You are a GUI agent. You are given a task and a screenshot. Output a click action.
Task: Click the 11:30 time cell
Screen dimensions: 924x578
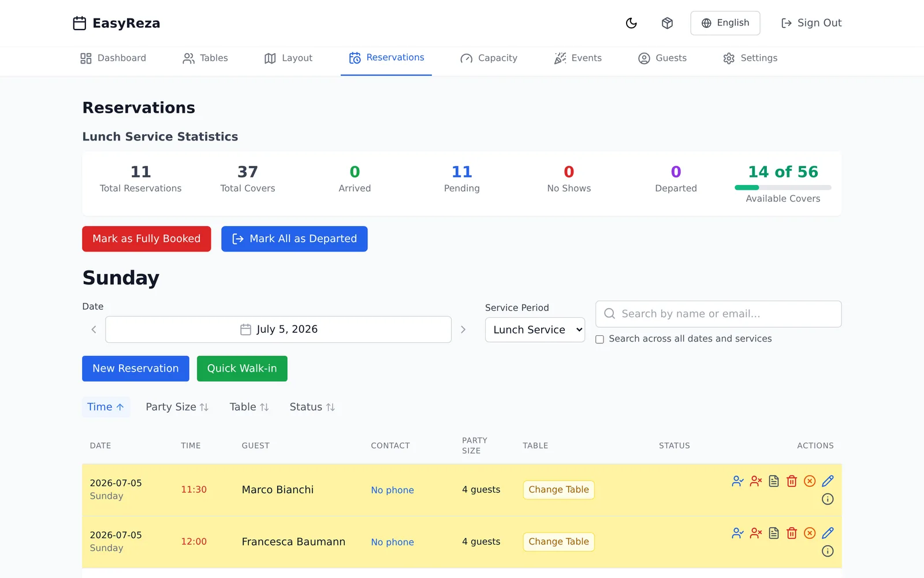click(x=194, y=490)
